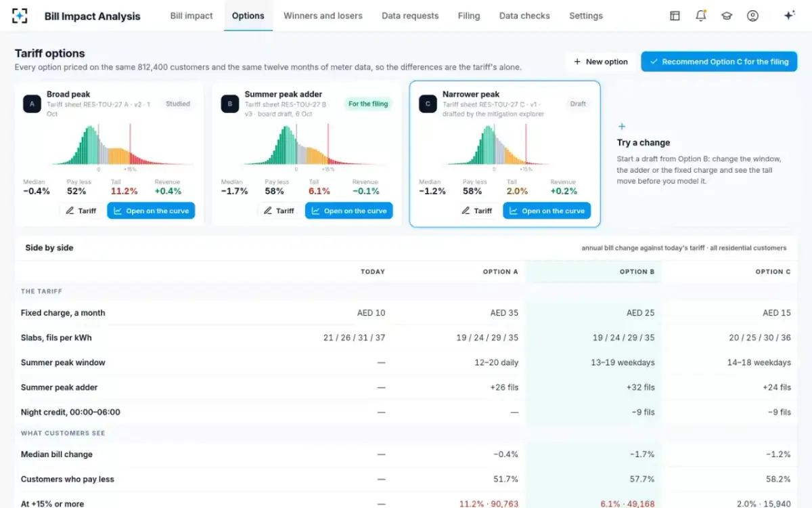Open the Tariff for Narrower peak
This screenshot has width=812, height=508.
[477, 211]
